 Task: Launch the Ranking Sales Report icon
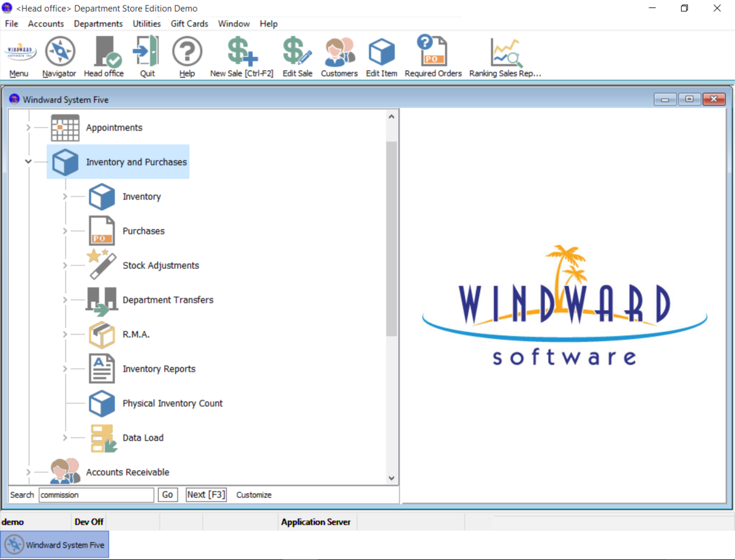coord(505,52)
